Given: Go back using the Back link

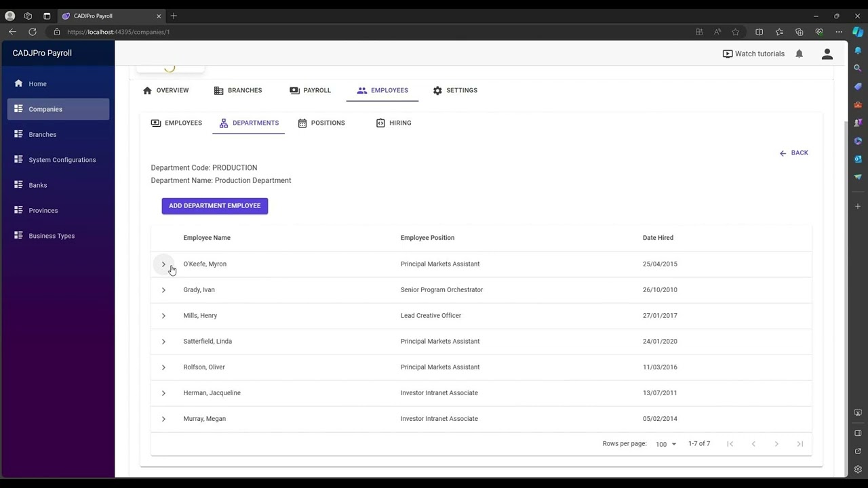Looking at the screenshot, I should coord(793,153).
